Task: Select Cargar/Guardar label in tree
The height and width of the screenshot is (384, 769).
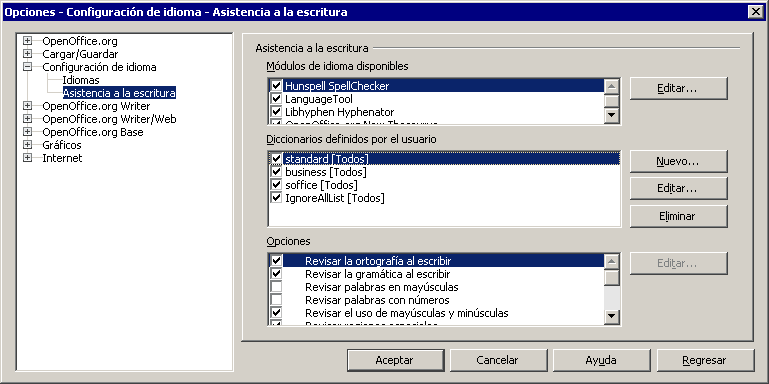Action: click(80, 54)
